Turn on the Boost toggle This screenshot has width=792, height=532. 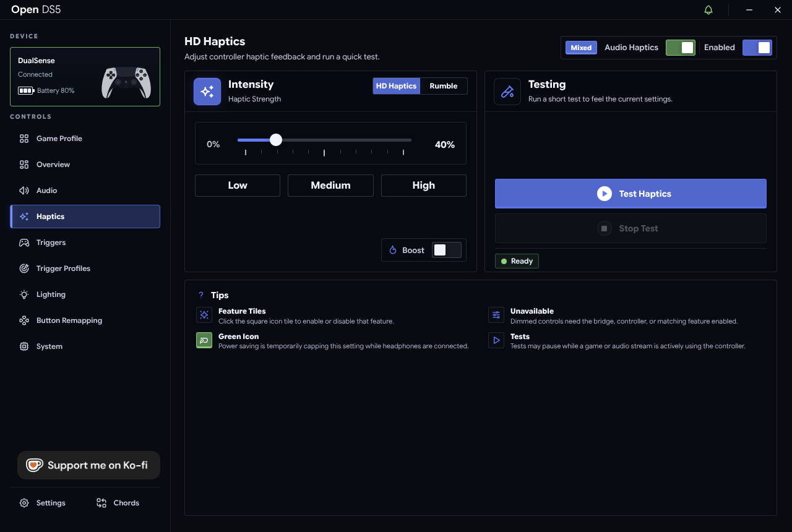447,250
